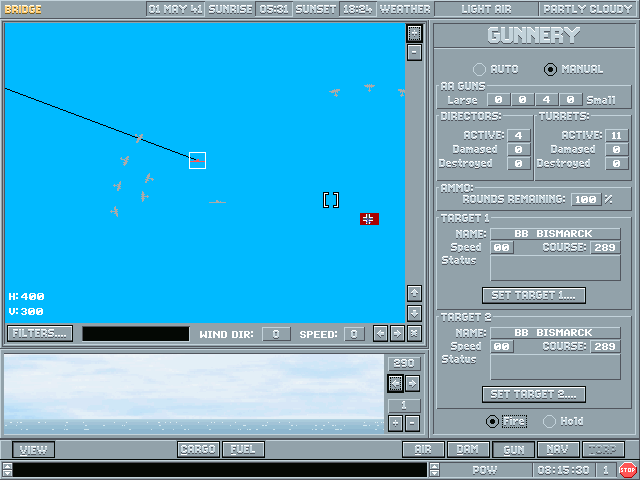
Task: Click the horizon zoom level value 1
Action: click(404, 405)
